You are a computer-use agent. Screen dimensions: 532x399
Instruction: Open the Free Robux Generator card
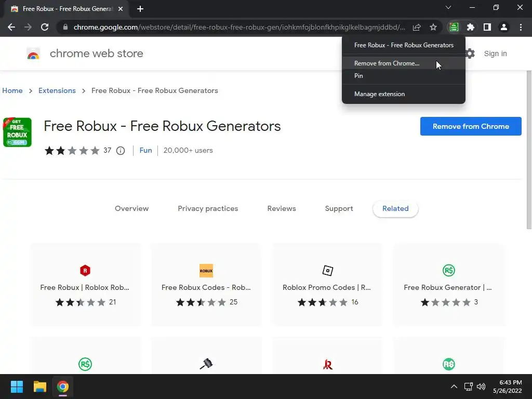tap(448, 284)
